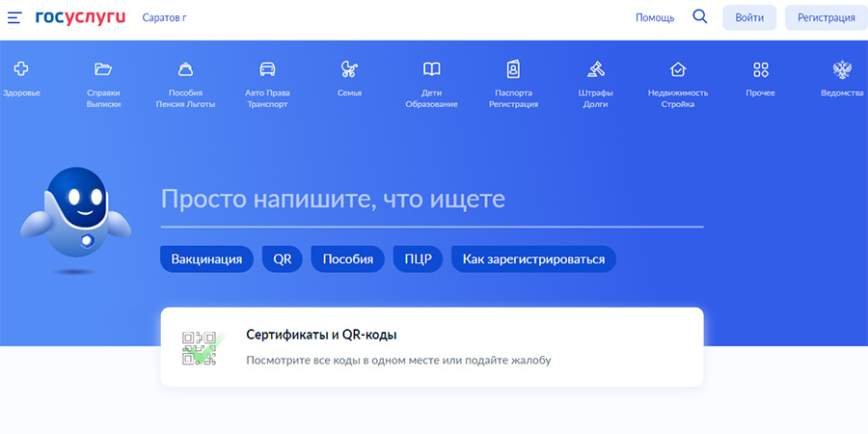
Task: Open Недвижимость Стройка house icon
Action: pyautogui.click(x=678, y=69)
